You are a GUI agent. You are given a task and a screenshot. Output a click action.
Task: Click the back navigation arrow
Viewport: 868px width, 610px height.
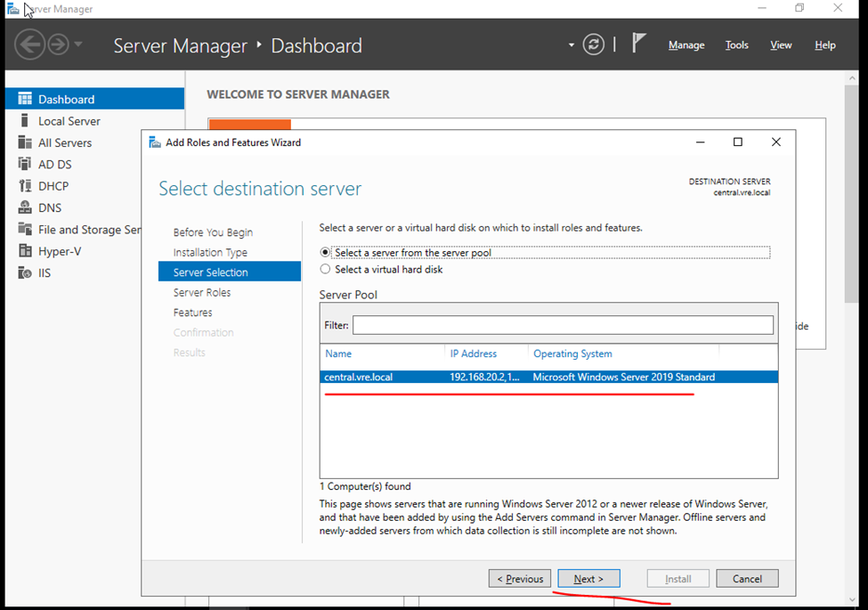coord(29,45)
